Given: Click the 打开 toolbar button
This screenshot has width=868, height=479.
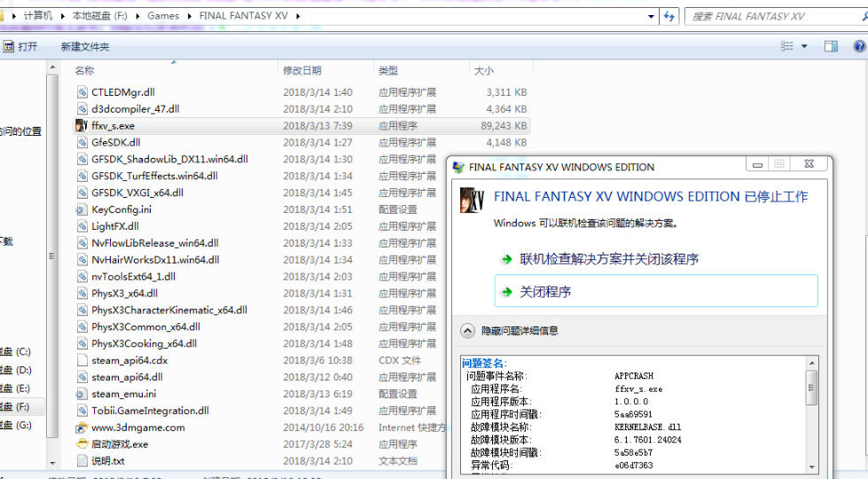Looking at the screenshot, I should pos(21,46).
